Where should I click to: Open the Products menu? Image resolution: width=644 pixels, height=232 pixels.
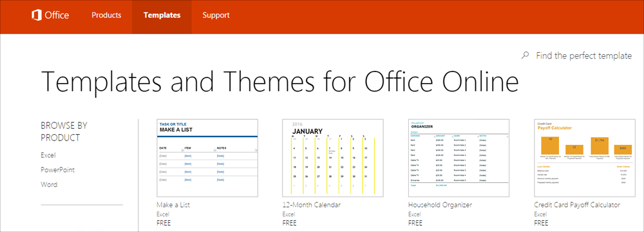(x=106, y=15)
